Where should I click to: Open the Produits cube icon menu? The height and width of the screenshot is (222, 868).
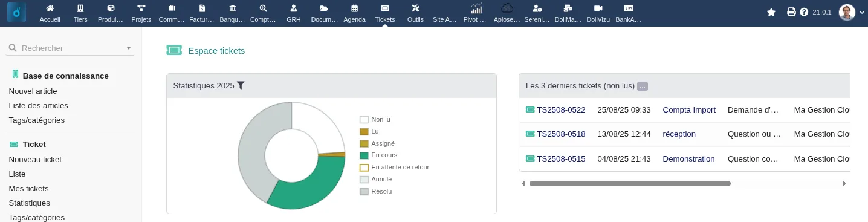click(x=111, y=8)
